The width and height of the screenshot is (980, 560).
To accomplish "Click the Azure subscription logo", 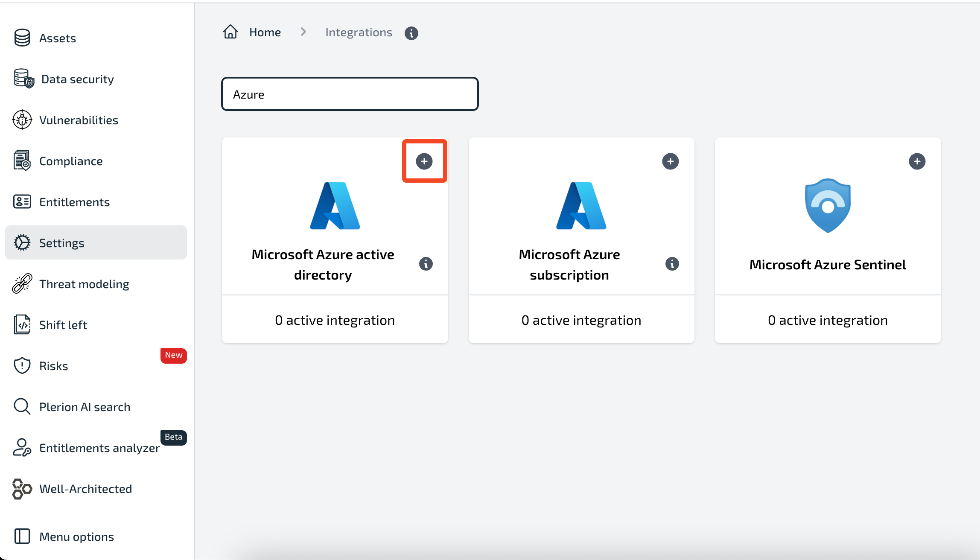I will (581, 206).
